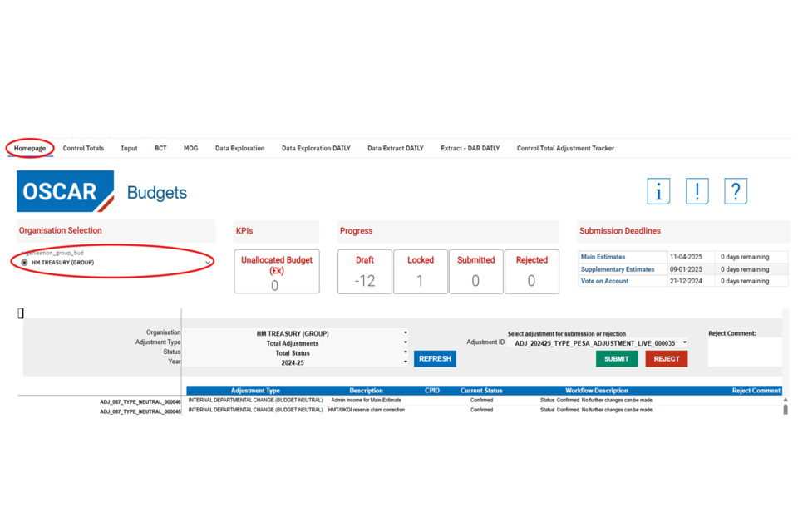Screen dimensions: 798x532
Task: Open the Status dropdown
Action: coord(406,353)
